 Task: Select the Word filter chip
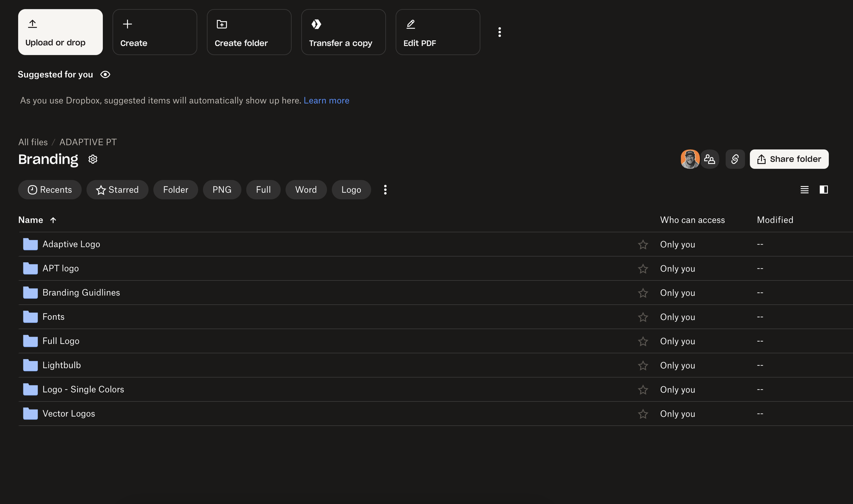point(306,190)
